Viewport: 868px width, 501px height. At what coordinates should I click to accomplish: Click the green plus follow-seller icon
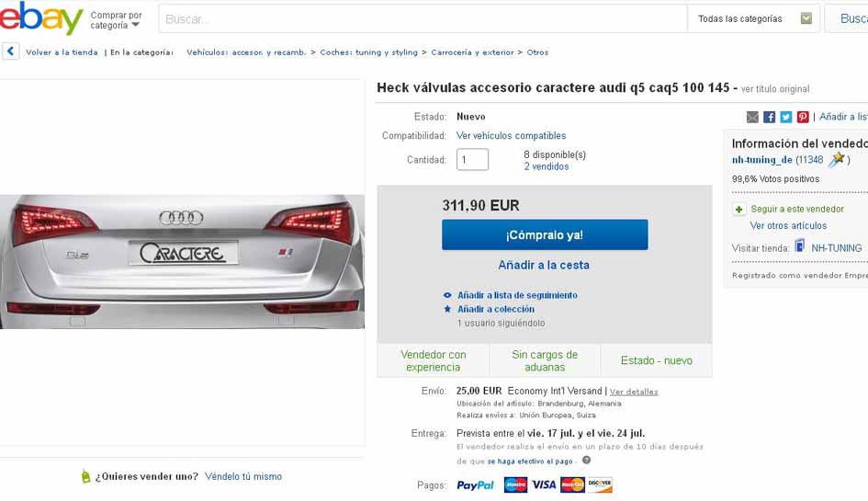738,210
